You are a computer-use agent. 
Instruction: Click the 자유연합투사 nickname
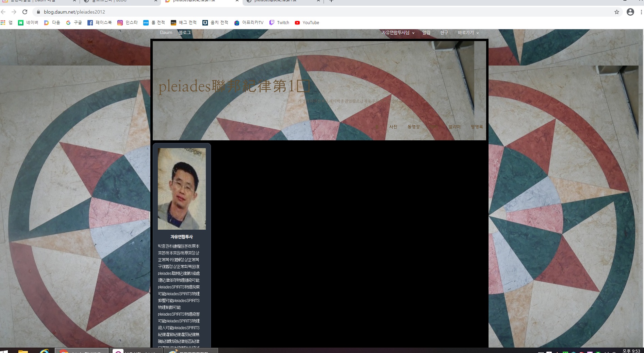[182, 237]
